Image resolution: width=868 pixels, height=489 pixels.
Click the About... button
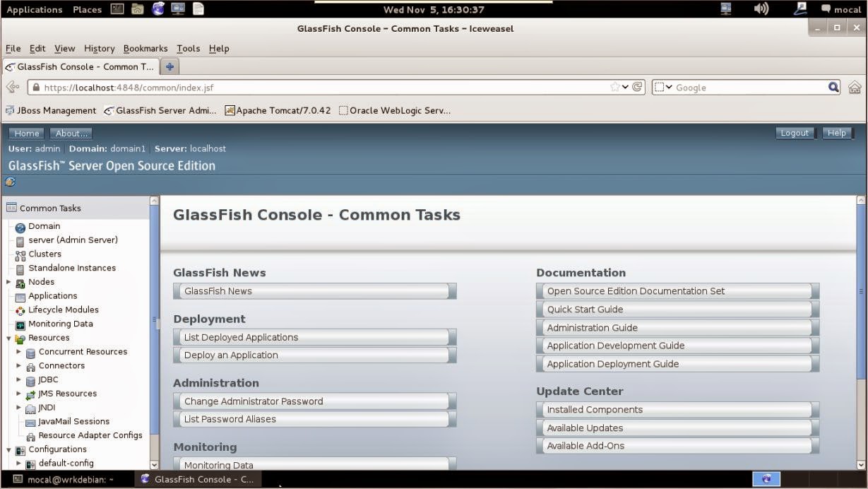(71, 133)
